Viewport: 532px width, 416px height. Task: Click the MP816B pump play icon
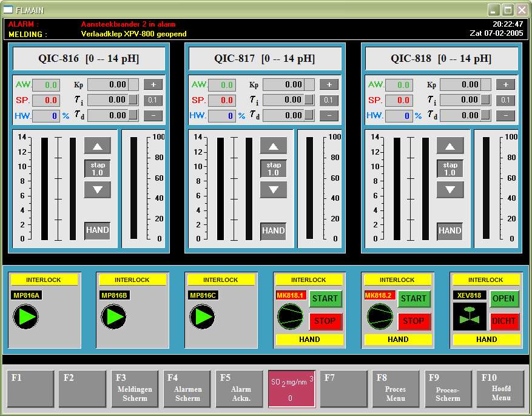tap(113, 317)
